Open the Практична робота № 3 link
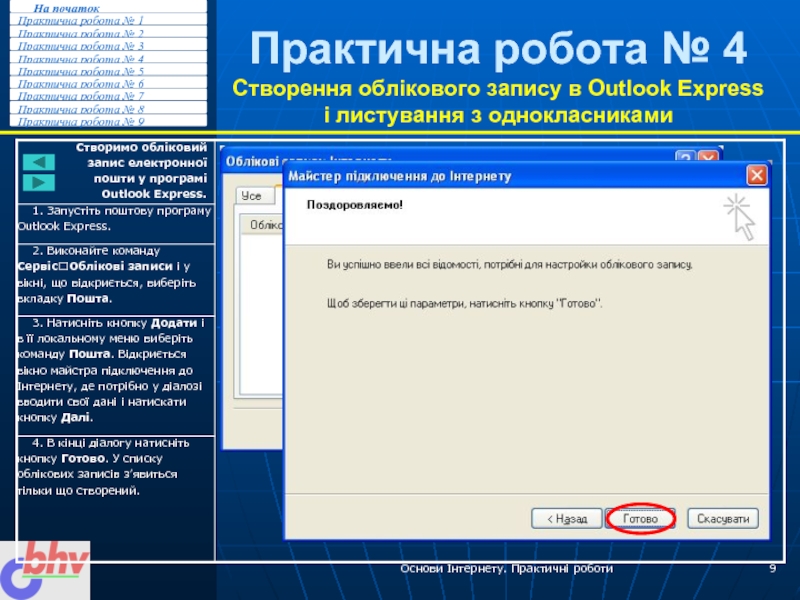Viewport: 800px width, 600px height. pyautogui.click(x=81, y=46)
